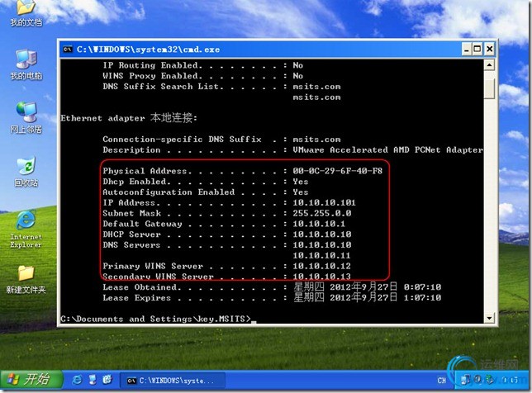Click the second DNS server 10.10.10.11
Image resolution: width=532 pixels, height=393 pixels.
[321, 255]
